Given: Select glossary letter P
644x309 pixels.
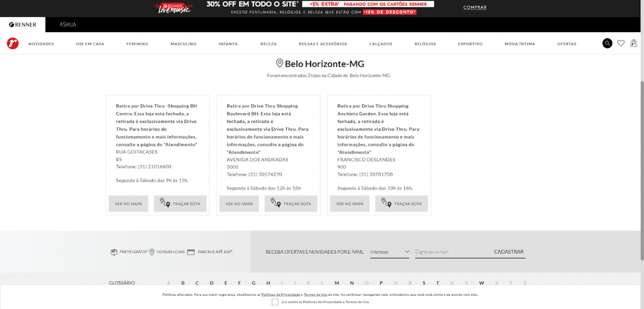Looking at the screenshot, I should pyautogui.click(x=381, y=283).
